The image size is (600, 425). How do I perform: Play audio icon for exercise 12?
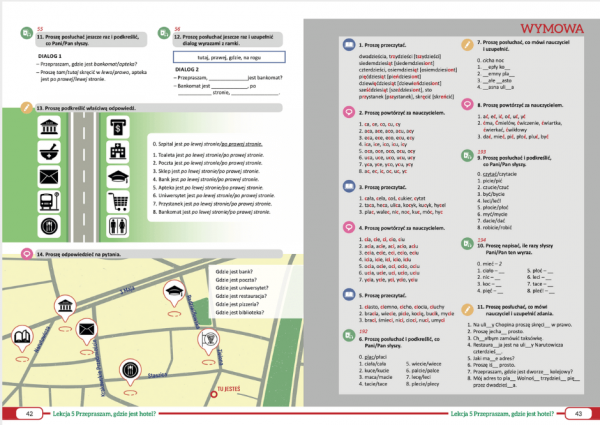click(164, 36)
